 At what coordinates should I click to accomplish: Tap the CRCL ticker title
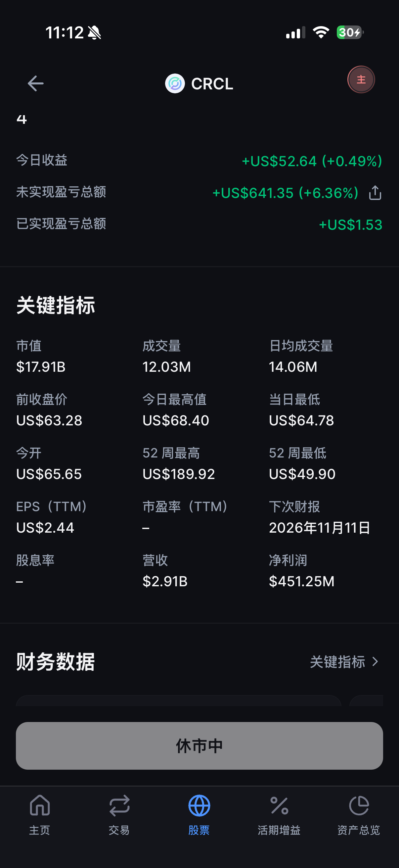[212, 83]
